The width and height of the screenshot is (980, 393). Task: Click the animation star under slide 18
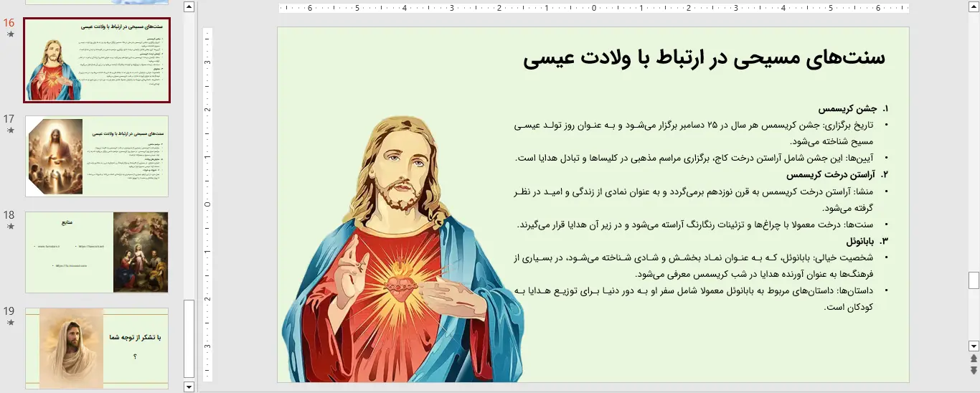tap(10, 227)
